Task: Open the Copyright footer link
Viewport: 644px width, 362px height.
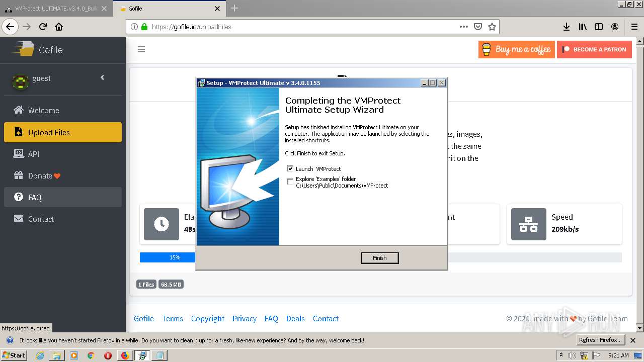Action: click(208, 318)
